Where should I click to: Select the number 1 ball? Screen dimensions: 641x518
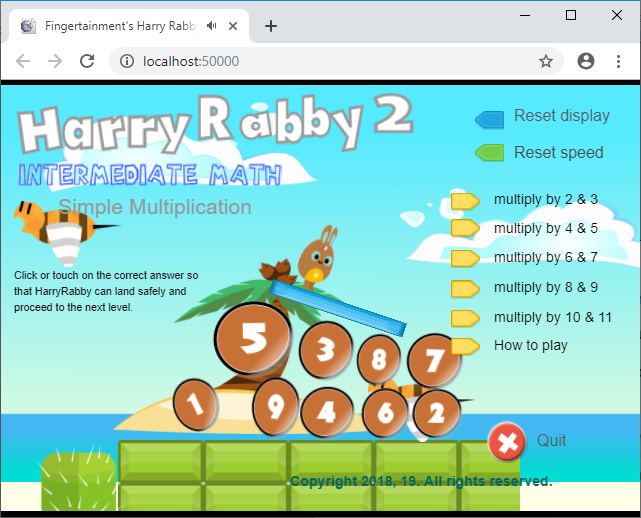tap(195, 404)
